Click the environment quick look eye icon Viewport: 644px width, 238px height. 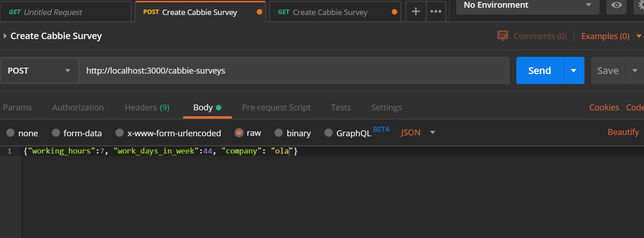click(x=616, y=5)
